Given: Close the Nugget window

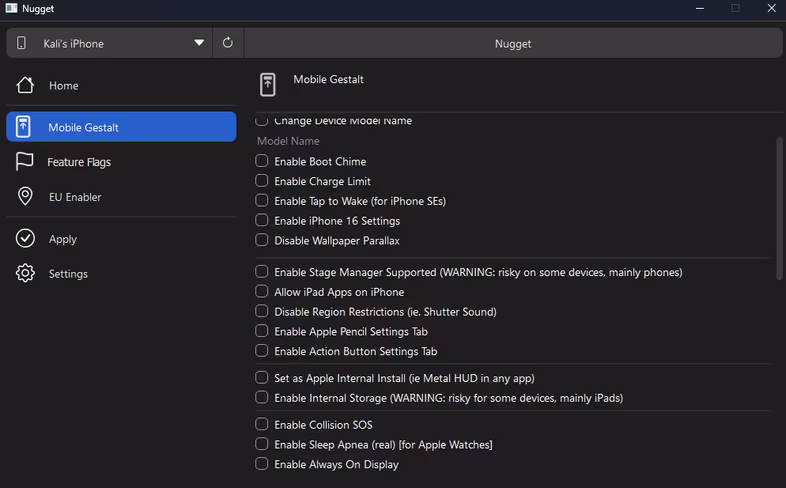Looking at the screenshot, I should pyautogui.click(x=771, y=8).
